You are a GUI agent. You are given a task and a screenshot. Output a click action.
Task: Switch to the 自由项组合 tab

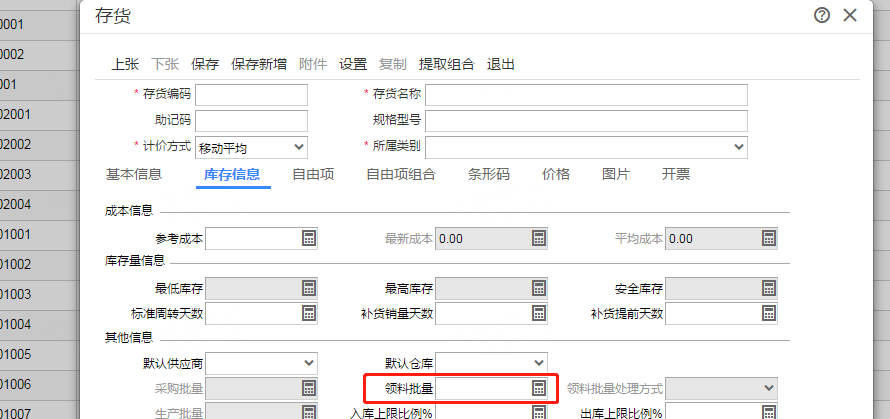401,174
